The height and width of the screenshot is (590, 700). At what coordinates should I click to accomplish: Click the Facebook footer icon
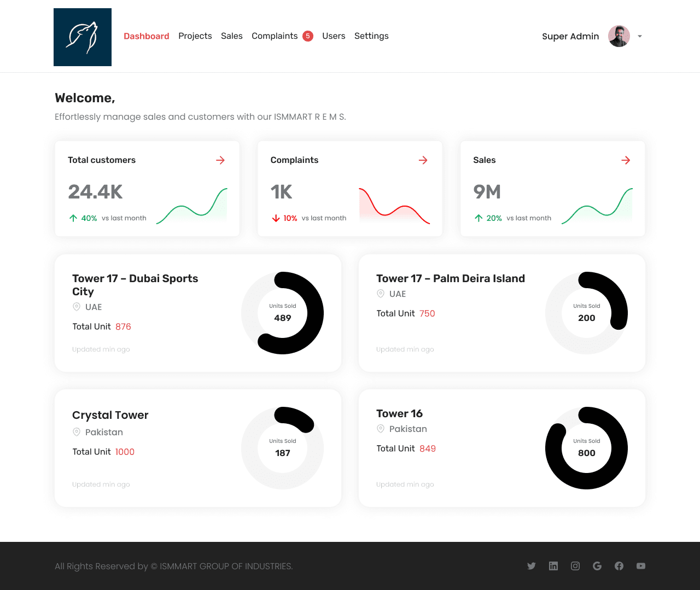[619, 566]
